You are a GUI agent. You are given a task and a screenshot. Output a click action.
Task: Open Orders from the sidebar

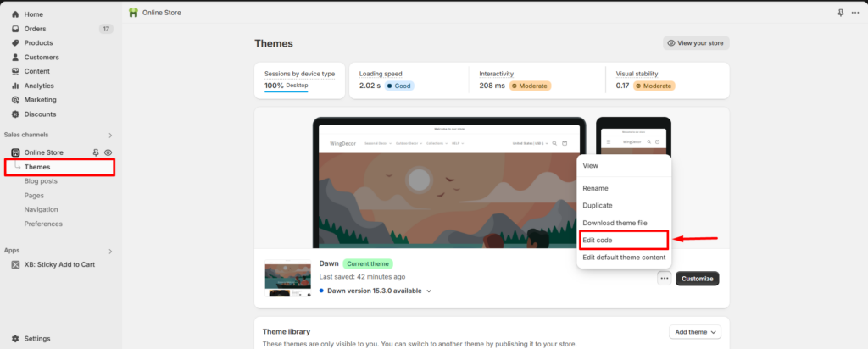[35, 29]
